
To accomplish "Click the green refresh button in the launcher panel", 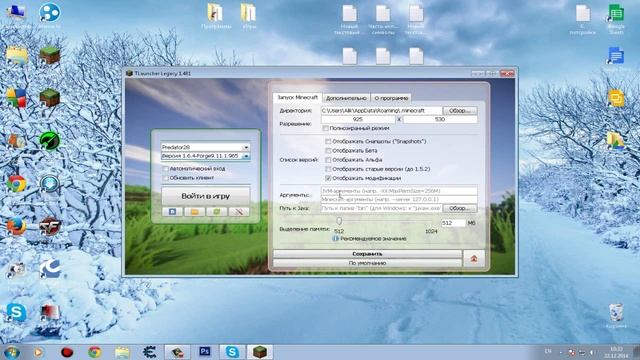I will 217,211.
